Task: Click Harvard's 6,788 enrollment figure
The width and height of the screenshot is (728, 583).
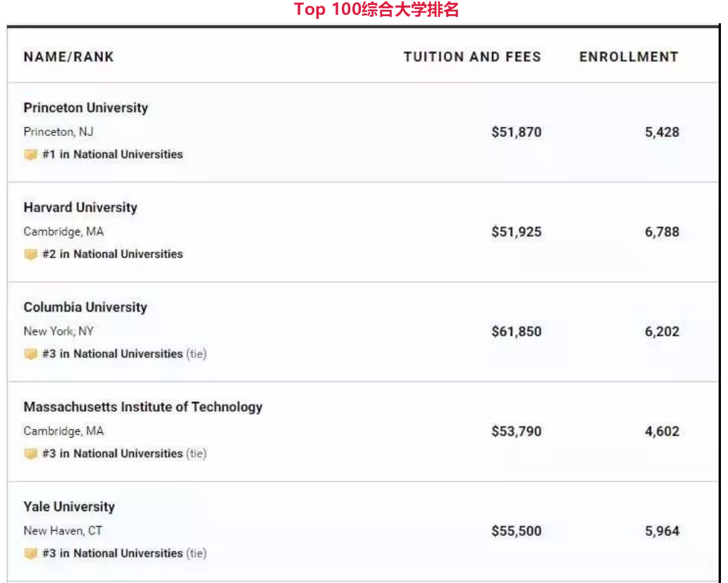Action: point(662,232)
